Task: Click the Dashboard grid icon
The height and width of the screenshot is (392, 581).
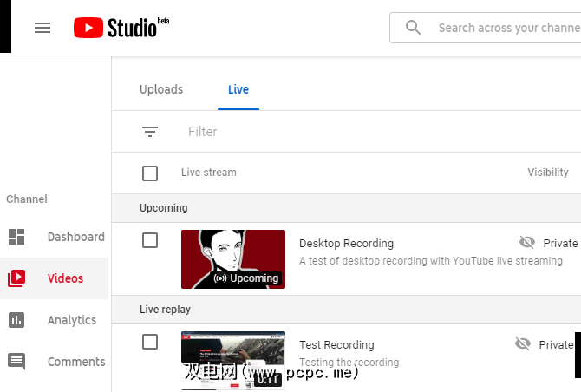Action: pyautogui.click(x=16, y=237)
